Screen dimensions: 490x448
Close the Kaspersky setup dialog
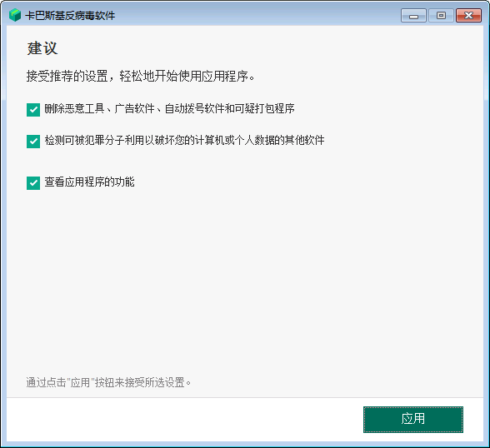click(468, 16)
